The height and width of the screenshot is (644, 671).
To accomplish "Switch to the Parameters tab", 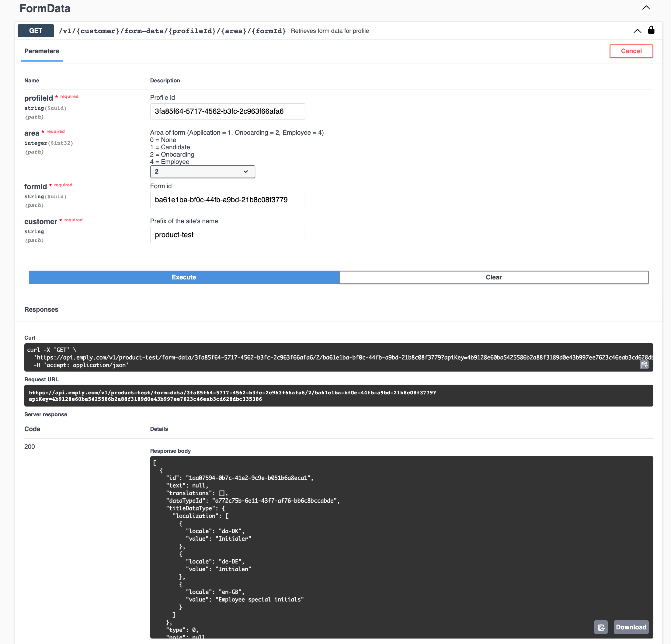I will tap(41, 51).
